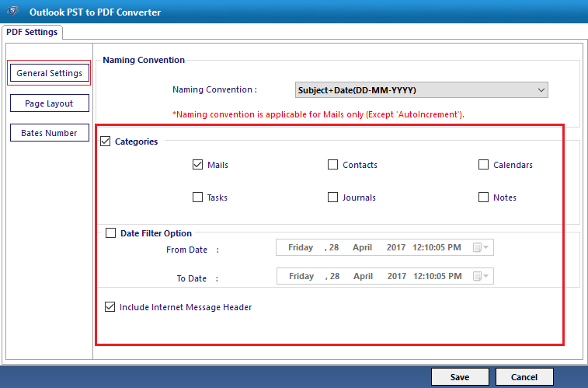Click the Naming Convention group heading
Image resolution: width=588 pixels, height=388 pixels.
[144, 60]
